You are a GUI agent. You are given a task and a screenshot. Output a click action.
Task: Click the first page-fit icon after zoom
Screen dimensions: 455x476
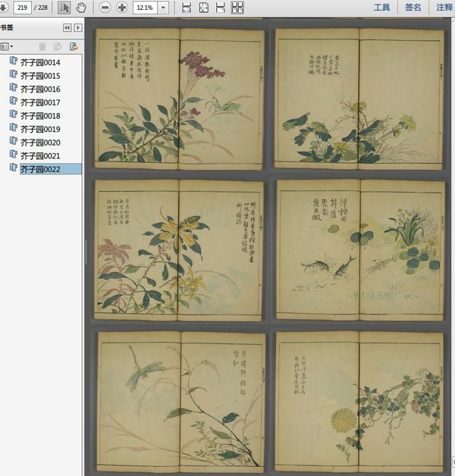187,8
